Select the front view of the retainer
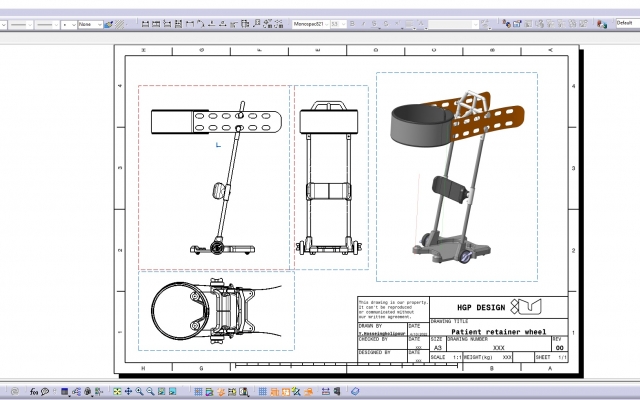This screenshot has width=640, height=400. click(x=214, y=178)
